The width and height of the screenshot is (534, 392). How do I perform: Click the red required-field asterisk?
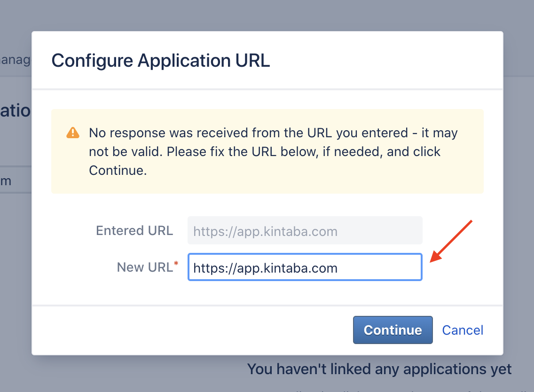(x=176, y=264)
